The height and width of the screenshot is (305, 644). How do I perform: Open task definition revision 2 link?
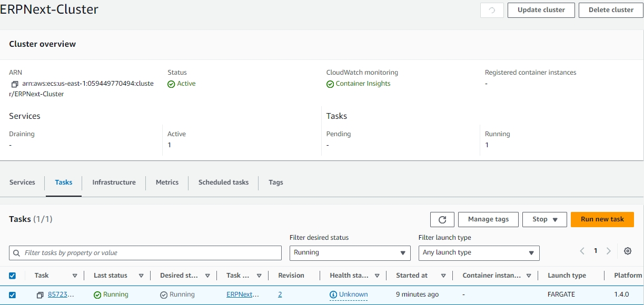280,294
